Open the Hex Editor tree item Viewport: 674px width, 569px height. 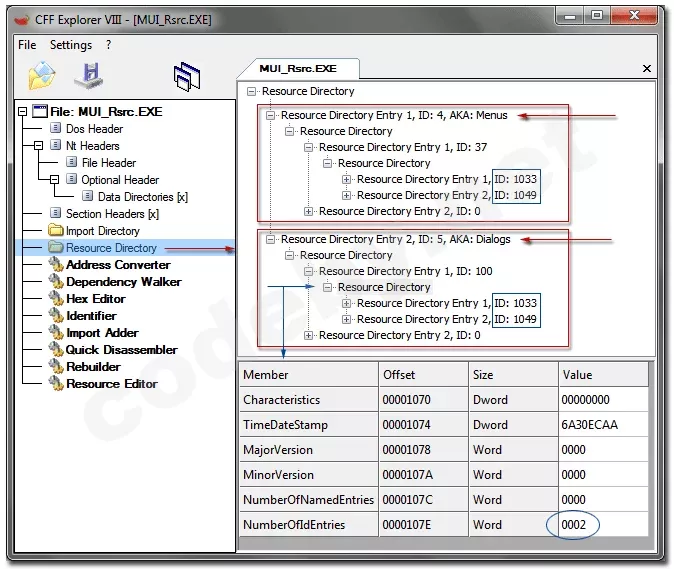click(96, 299)
